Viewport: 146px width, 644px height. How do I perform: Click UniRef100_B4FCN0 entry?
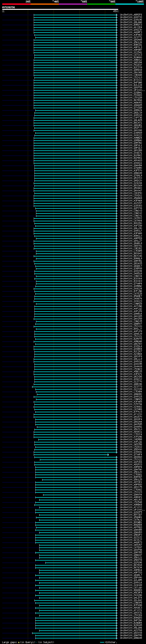[x=131, y=620]
